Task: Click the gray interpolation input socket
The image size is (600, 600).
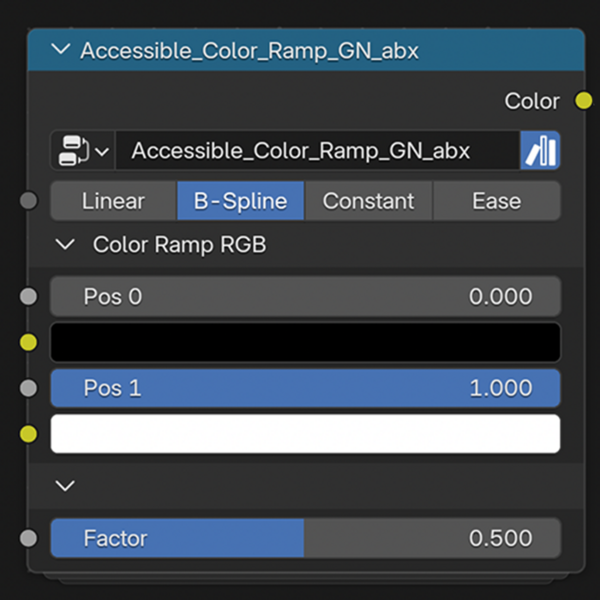Action: 29,201
